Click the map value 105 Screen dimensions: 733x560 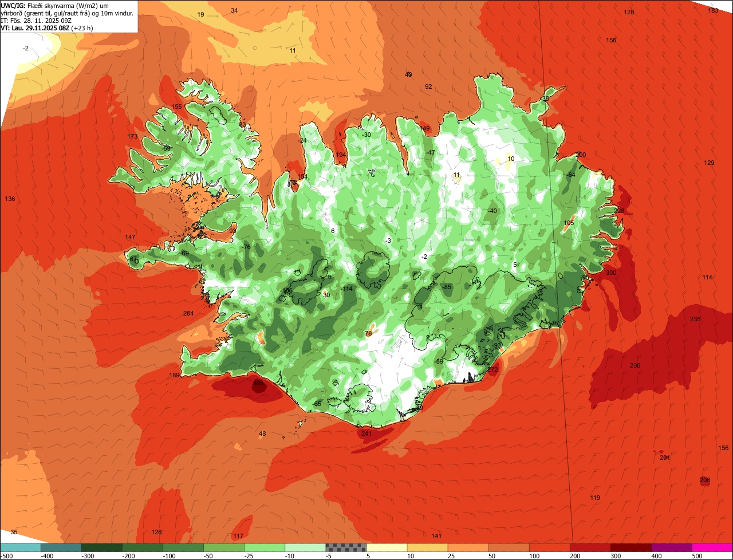pos(569,223)
